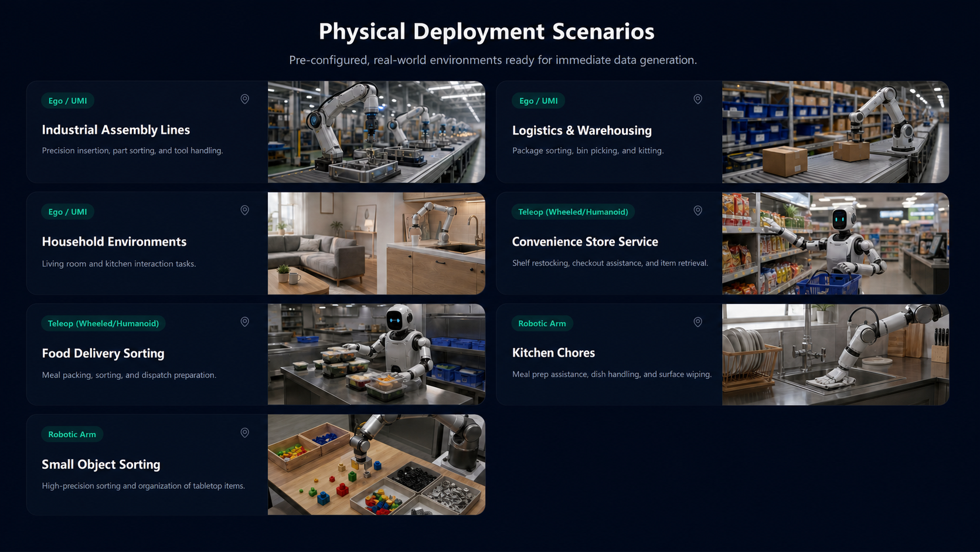Select the convenience store humanoid robot image
This screenshot has height=552, width=980.
tap(835, 243)
